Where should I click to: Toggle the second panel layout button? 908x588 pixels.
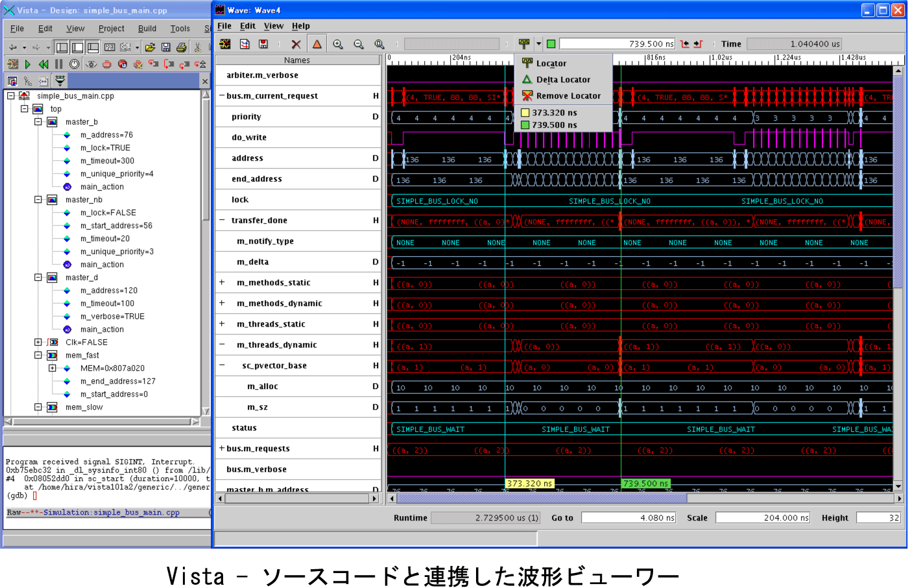click(77, 47)
